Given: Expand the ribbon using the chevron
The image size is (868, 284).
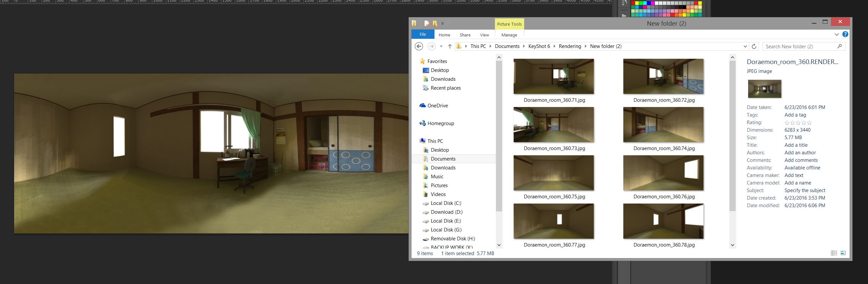Looking at the screenshot, I should [x=837, y=34].
